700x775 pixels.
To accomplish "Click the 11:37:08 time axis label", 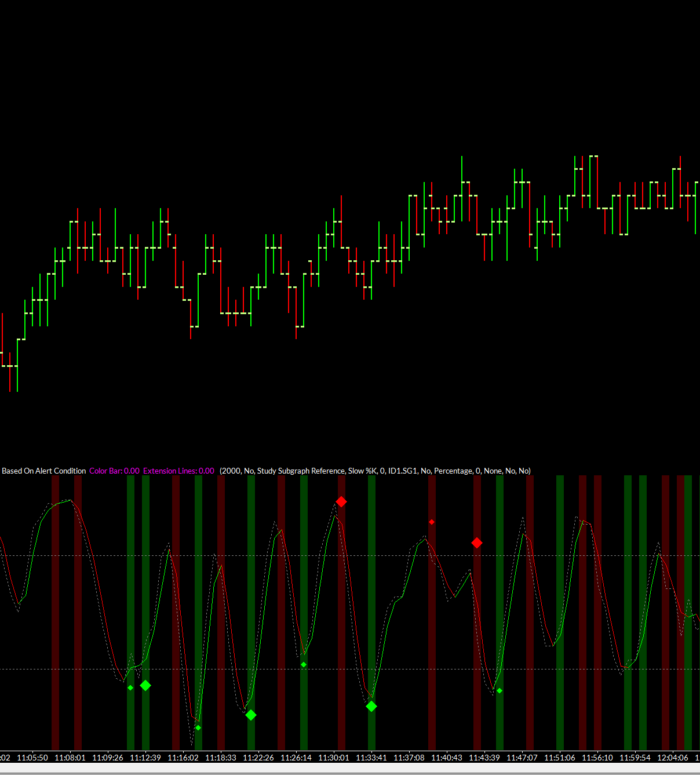I will (x=409, y=758).
